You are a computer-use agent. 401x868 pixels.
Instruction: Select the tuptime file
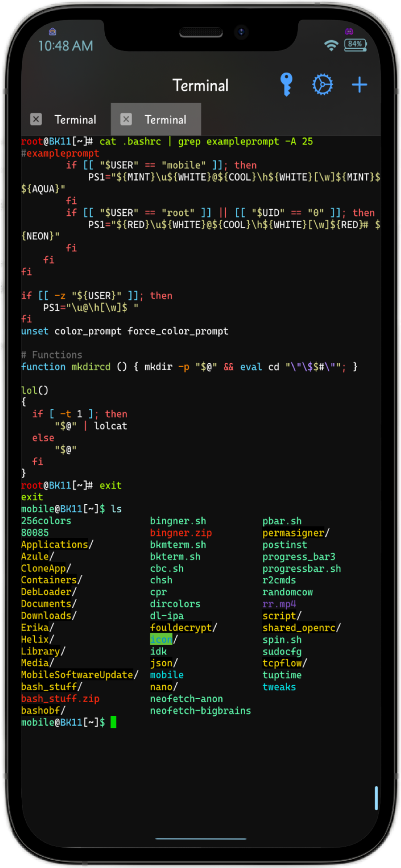click(x=282, y=675)
